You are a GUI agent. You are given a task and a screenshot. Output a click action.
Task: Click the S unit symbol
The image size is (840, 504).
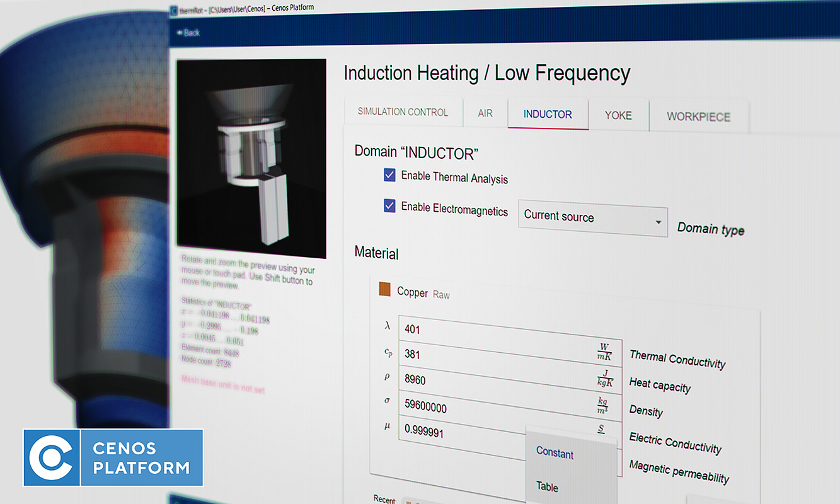[x=601, y=429]
